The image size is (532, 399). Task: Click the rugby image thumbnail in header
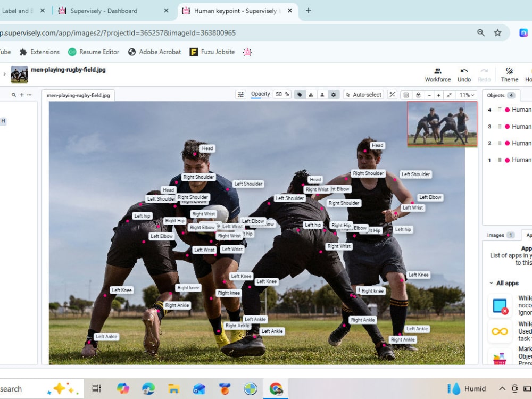(19, 74)
